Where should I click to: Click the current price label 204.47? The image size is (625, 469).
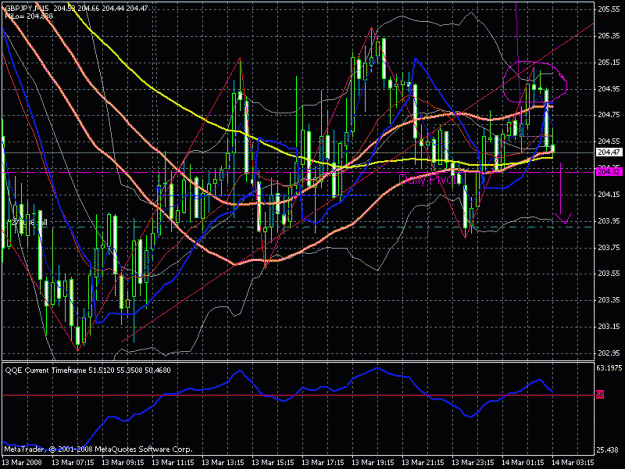[609, 152]
